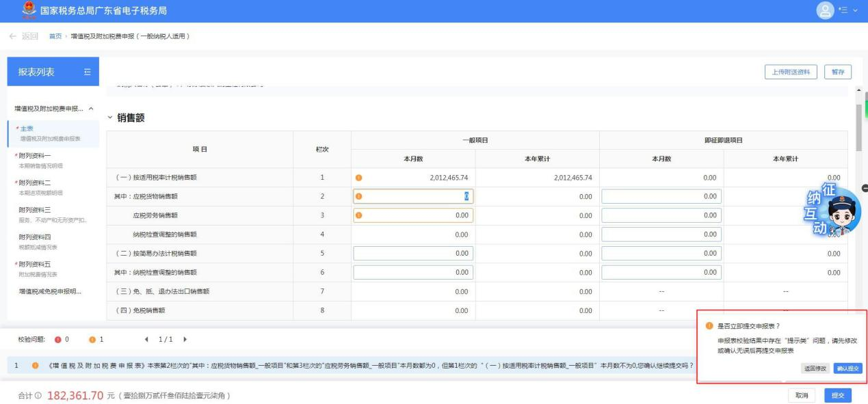Collapse the 报表列表 sidebar with menu icon
This screenshot has width=868, height=404.
[x=87, y=72]
